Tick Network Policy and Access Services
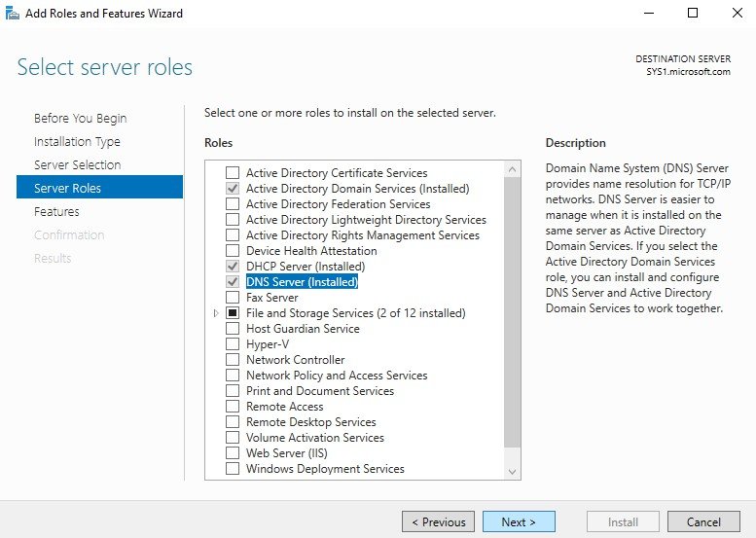This screenshot has height=538, width=756. click(233, 376)
